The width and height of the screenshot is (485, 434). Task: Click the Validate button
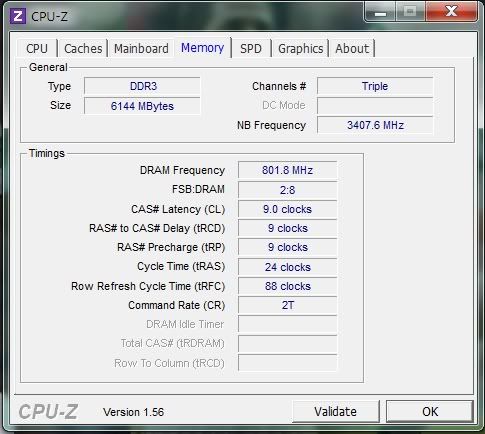pos(336,411)
